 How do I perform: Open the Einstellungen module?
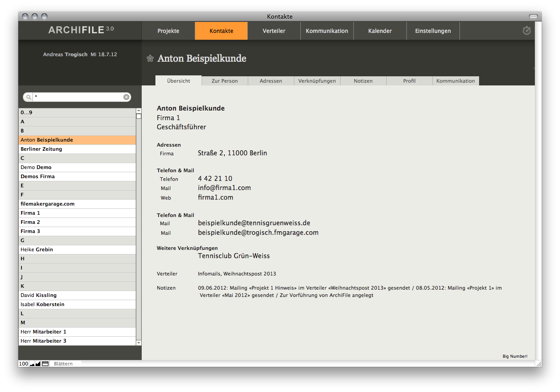coord(433,31)
